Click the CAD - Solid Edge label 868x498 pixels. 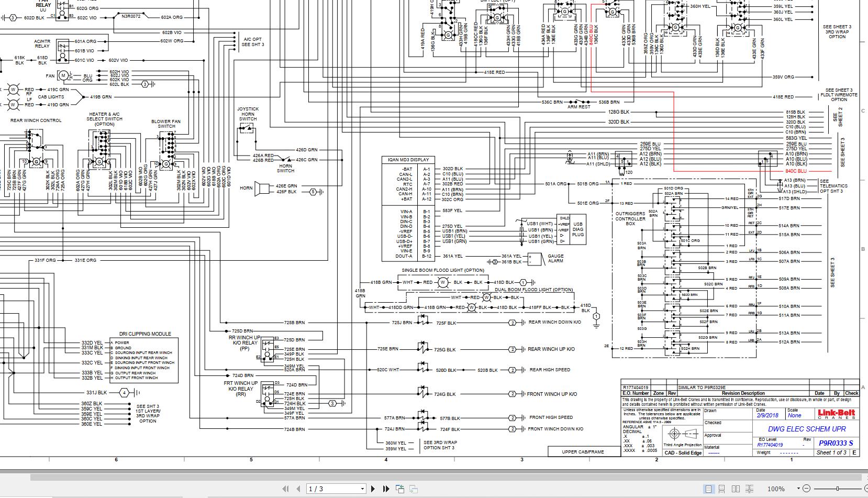(683, 453)
